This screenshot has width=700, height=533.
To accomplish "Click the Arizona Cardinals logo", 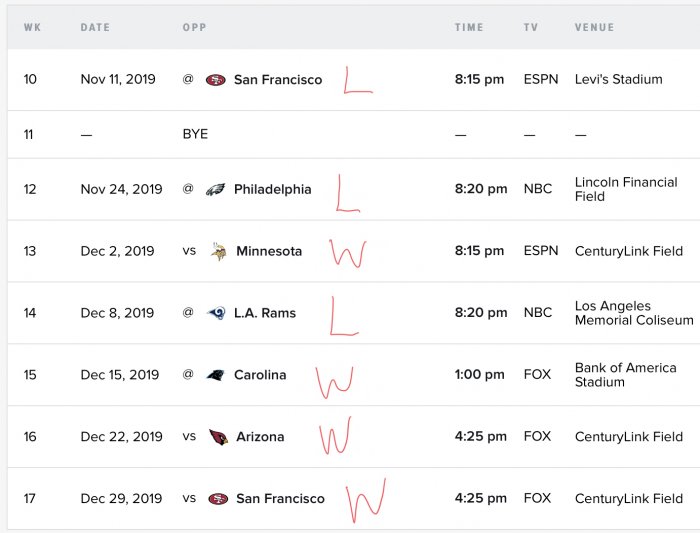I will coord(218,437).
